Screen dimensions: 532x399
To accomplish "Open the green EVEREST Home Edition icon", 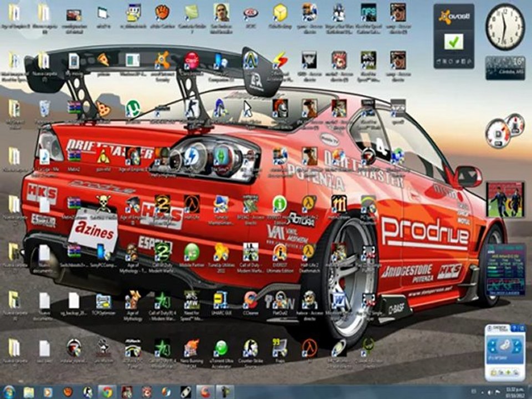I will [x=280, y=203].
